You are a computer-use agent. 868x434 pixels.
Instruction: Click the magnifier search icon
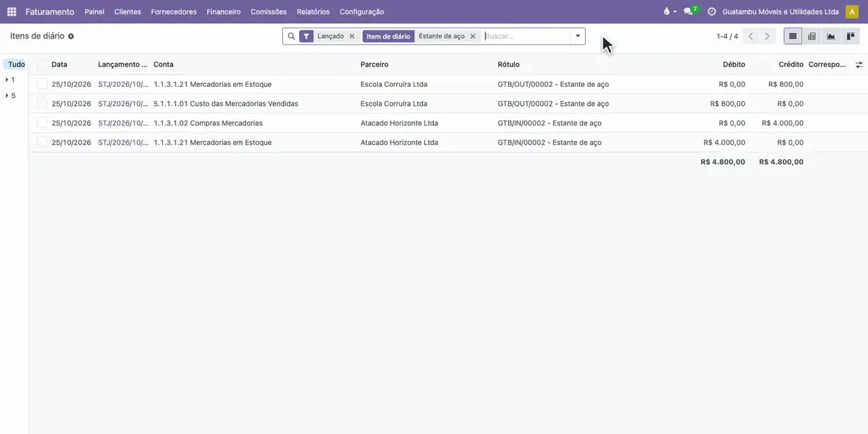pyautogui.click(x=292, y=37)
